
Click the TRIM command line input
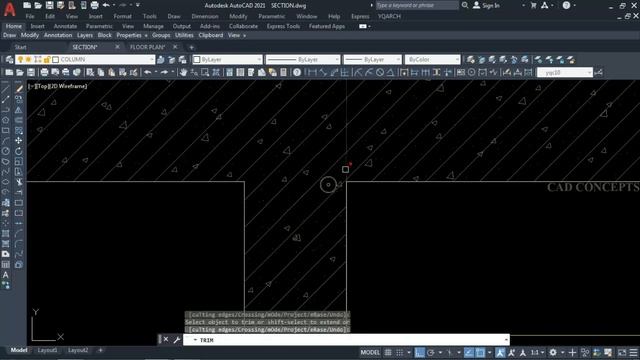pos(346,340)
